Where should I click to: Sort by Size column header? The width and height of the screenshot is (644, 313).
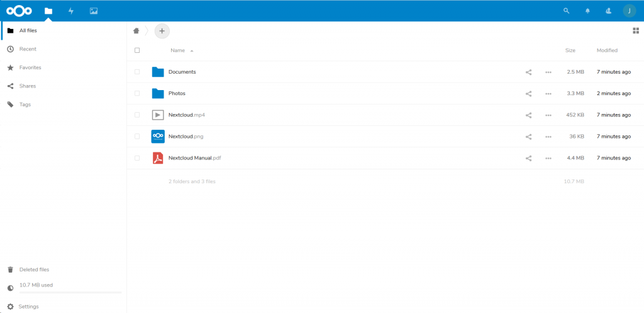[570, 50]
